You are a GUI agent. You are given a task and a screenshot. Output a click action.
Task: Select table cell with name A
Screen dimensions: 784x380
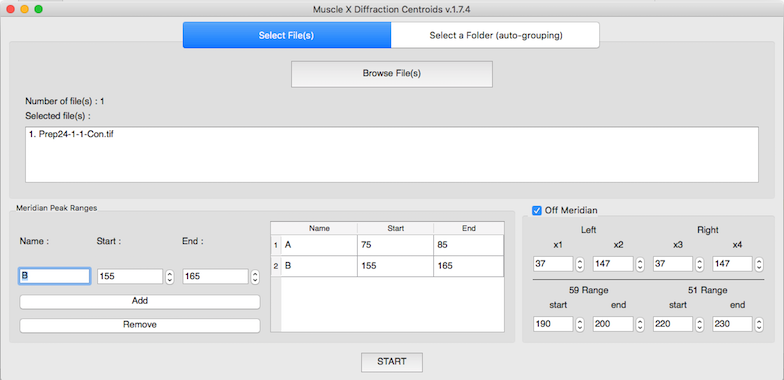[319, 245]
